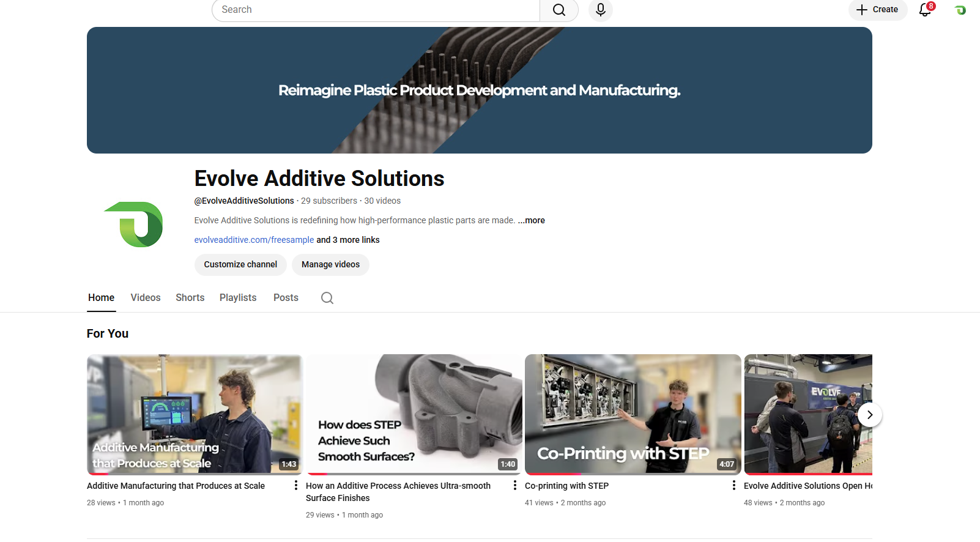Click the '29 subscribers' text

(329, 201)
